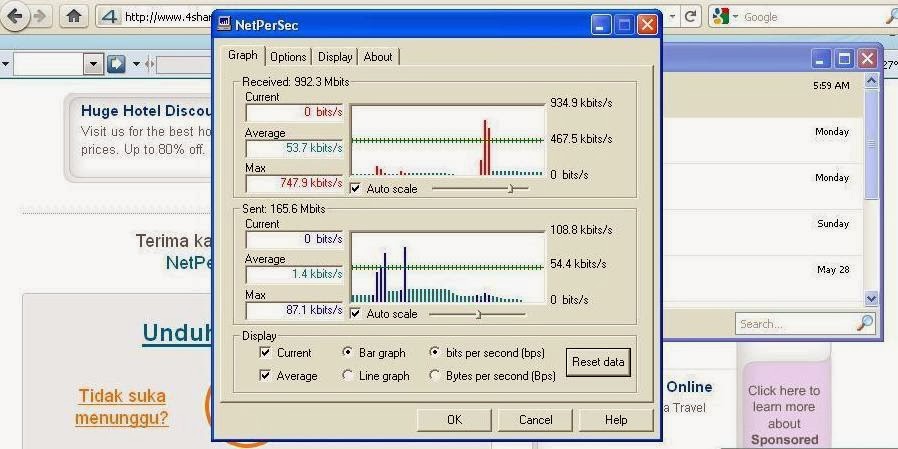The width and height of the screenshot is (898, 449).
Task: Open the toolbar combo box dropdown arrow
Action: click(93, 64)
